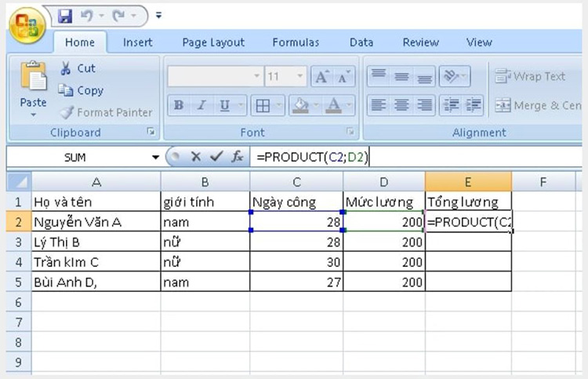
Task: Save the workbook from Quick Access
Action: (x=65, y=16)
